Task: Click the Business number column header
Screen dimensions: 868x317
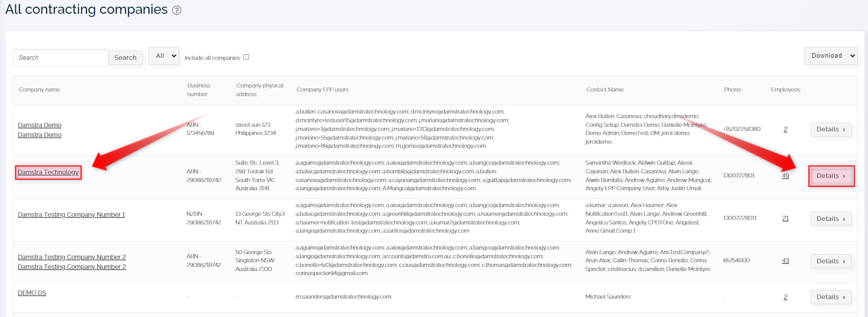Action: [199, 89]
